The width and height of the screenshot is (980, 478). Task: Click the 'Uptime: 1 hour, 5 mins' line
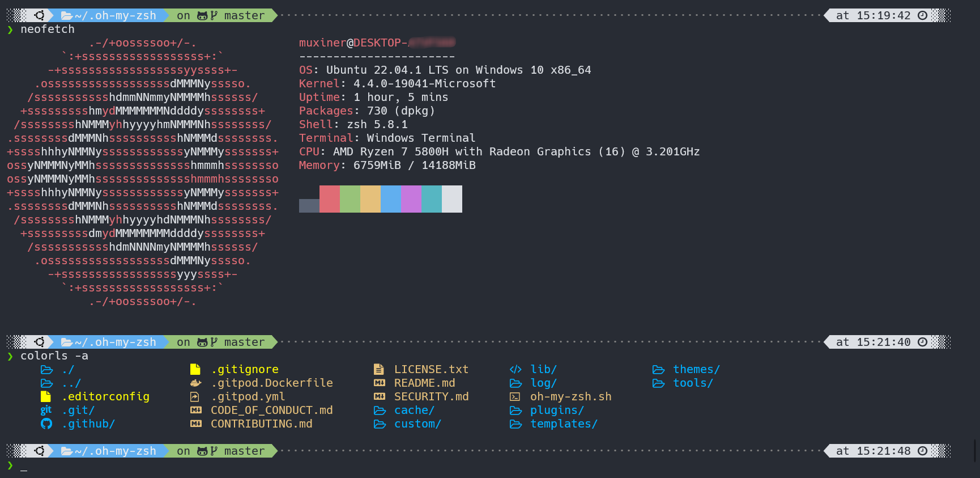[x=374, y=97]
